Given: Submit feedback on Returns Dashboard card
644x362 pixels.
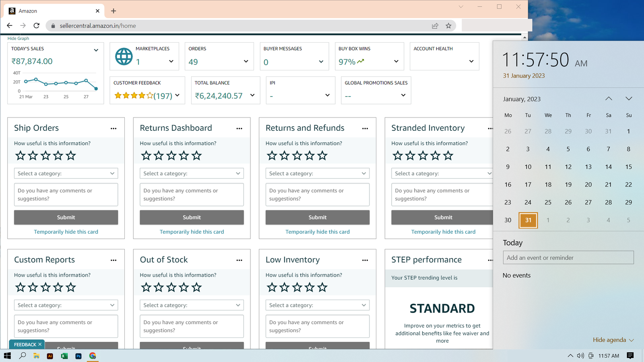Looking at the screenshot, I should (x=192, y=217).
